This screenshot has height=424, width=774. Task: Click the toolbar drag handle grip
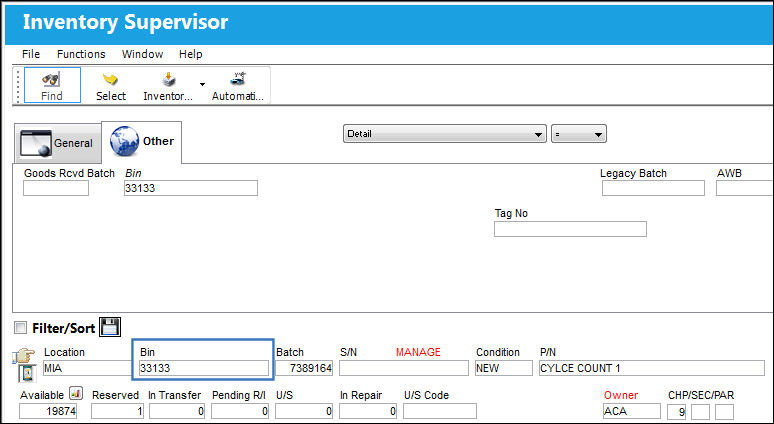[18, 86]
